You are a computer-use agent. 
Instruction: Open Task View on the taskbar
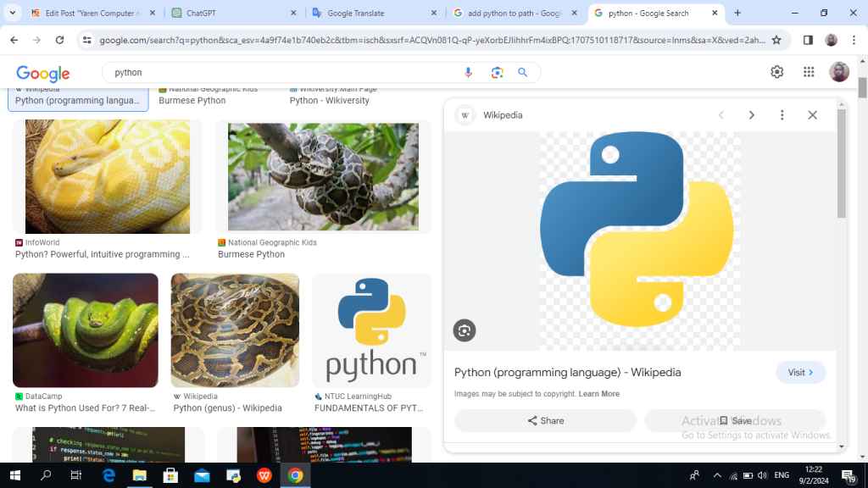coord(76,475)
